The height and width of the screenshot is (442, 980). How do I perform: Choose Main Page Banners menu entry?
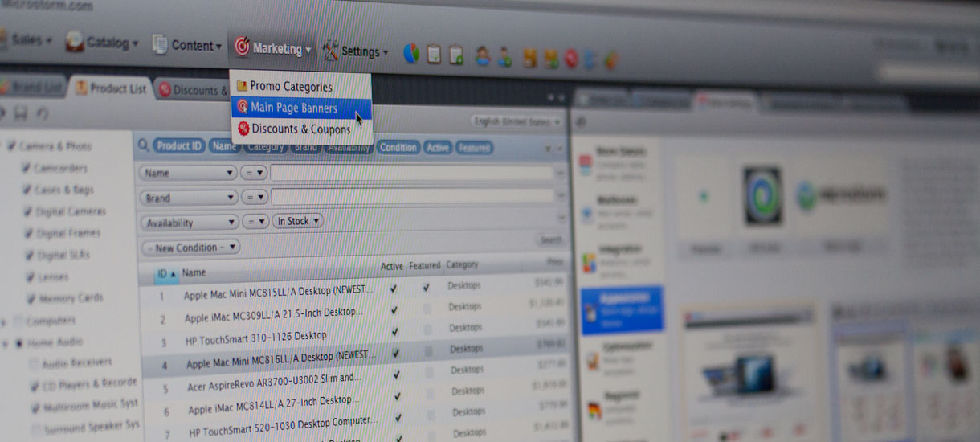pyautogui.click(x=300, y=108)
